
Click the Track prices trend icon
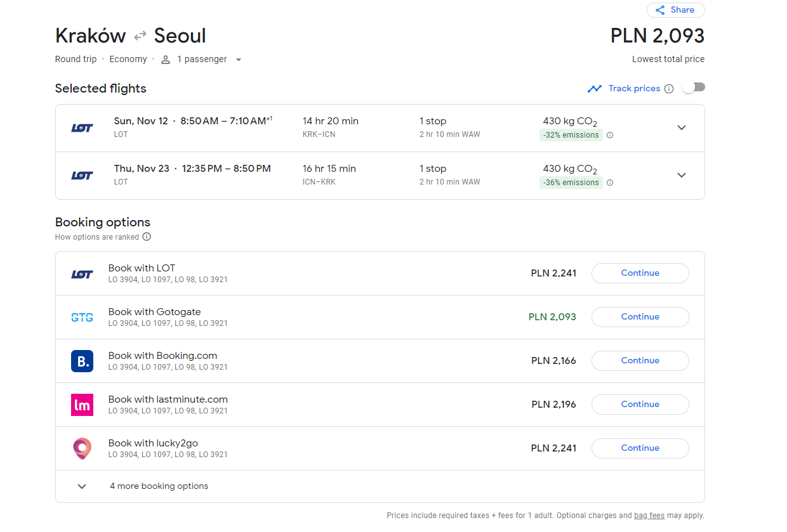595,89
